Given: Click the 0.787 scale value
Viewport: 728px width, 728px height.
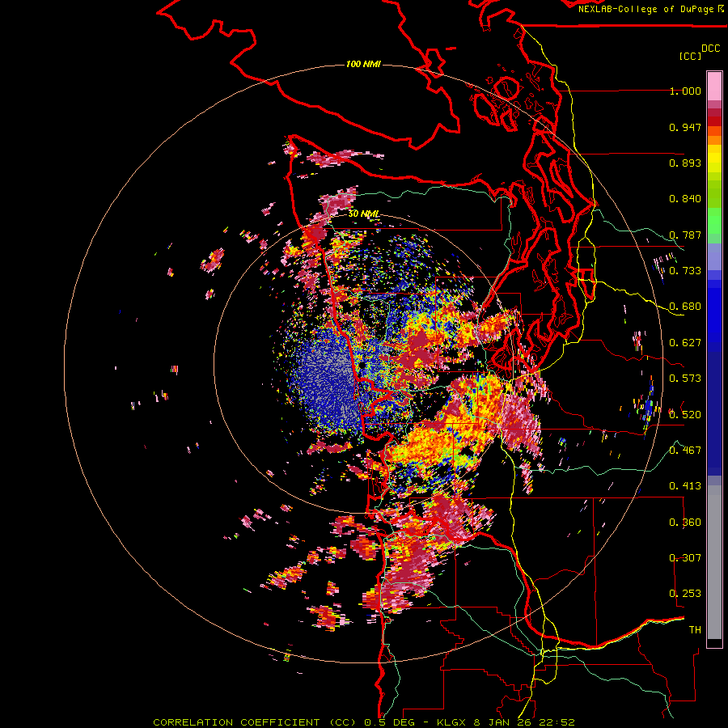Looking at the screenshot, I should 685,235.
